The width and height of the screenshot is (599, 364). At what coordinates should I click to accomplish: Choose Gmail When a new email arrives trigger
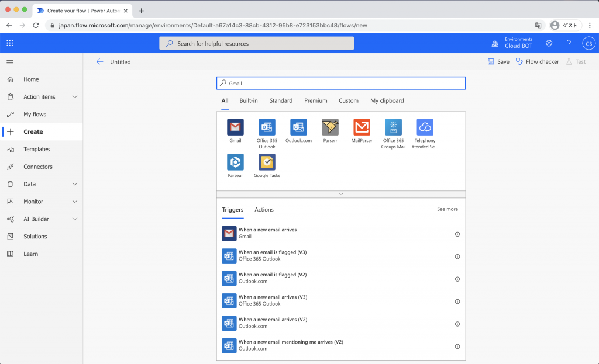[x=341, y=233]
